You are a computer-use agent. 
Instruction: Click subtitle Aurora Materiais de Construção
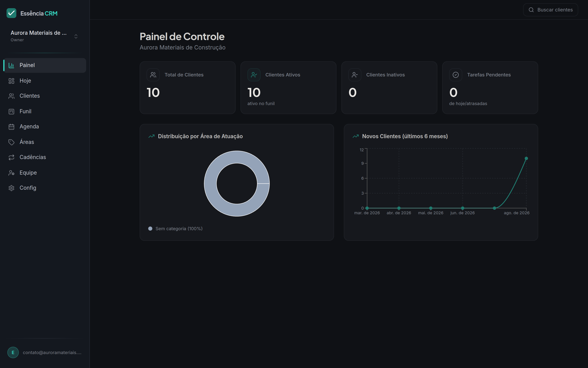(x=183, y=47)
